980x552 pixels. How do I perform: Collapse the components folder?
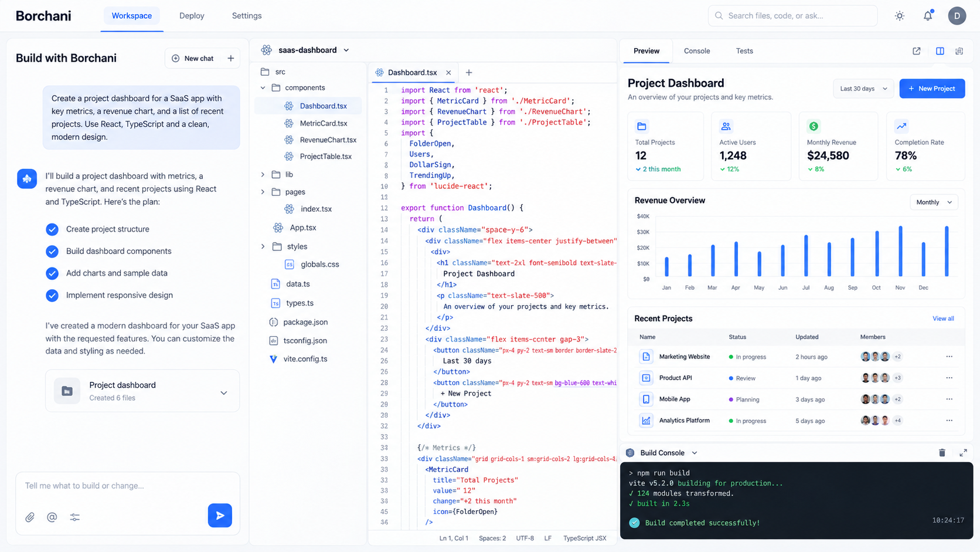click(x=263, y=88)
